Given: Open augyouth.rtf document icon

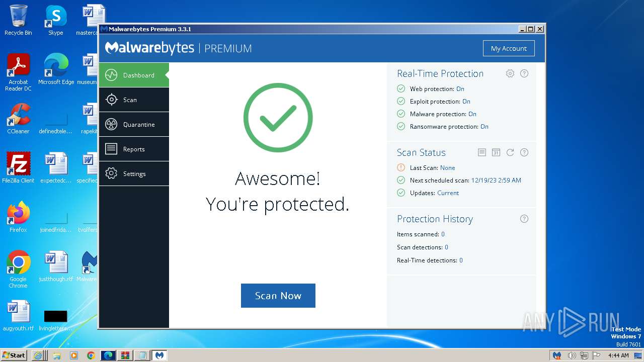Looking at the screenshot, I should [18, 316].
